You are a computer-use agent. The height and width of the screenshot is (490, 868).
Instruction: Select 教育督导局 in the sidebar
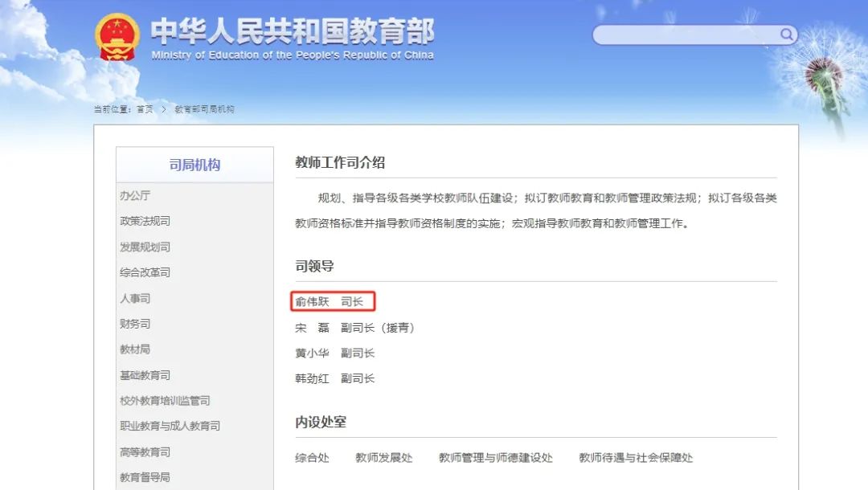[x=145, y=477]
